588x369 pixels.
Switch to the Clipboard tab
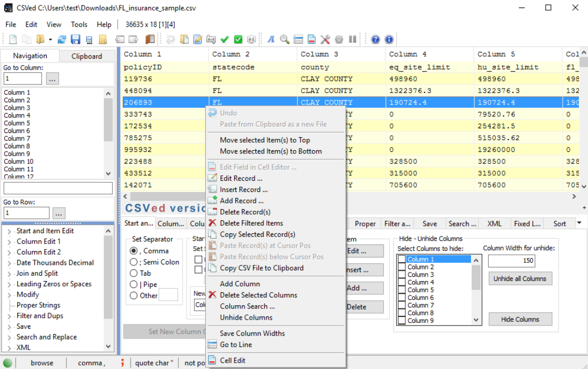[86, 56]
